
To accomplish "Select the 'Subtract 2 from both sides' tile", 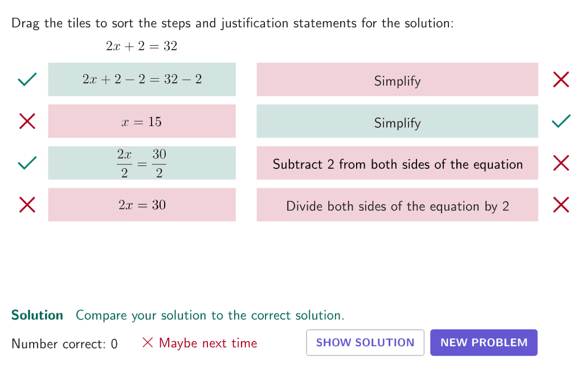I will 397,163.
